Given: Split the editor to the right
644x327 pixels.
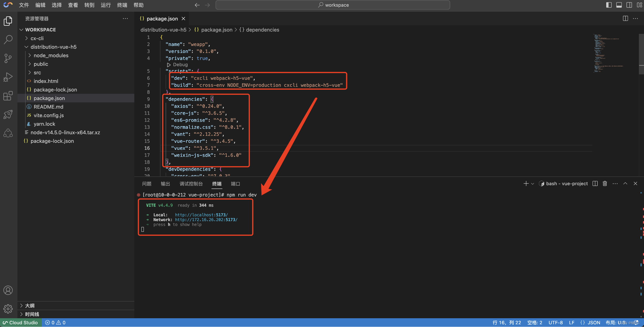Looking at the screenshot, I should [625, 19].
